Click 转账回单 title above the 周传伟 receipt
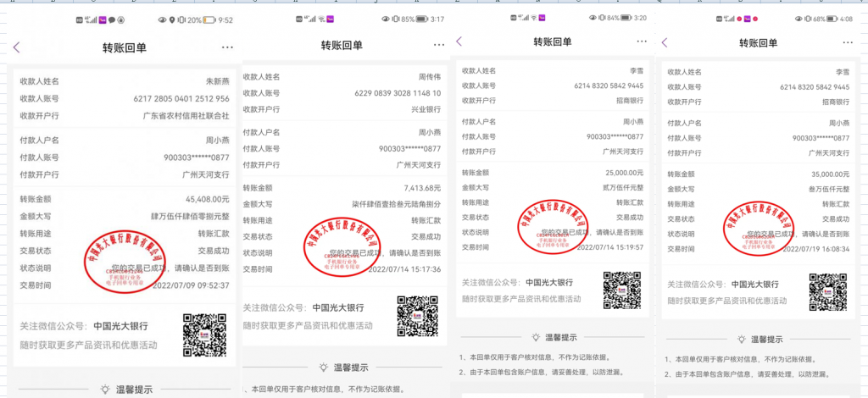 coord(341,45)
